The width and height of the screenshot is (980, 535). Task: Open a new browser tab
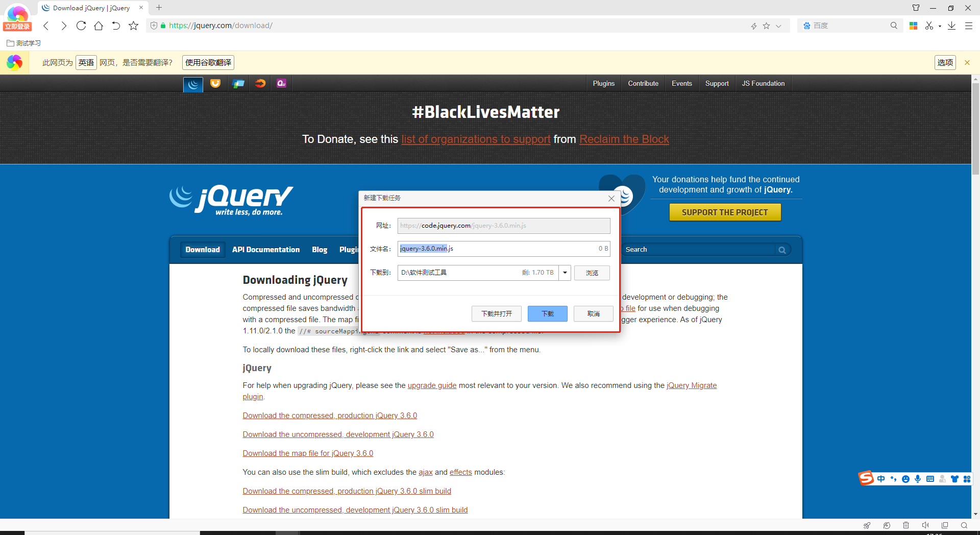(159, 8)
